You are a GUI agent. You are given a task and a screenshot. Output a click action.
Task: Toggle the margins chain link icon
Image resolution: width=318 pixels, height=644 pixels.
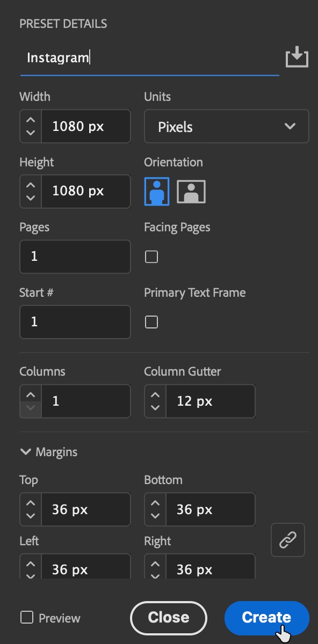click(288, 540)
